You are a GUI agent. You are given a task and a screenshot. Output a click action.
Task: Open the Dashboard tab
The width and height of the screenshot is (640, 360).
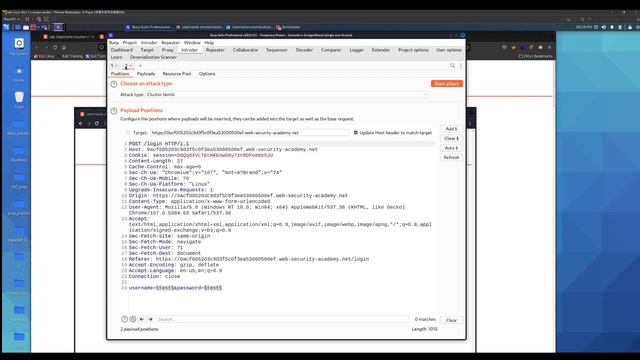click(122, 50)
